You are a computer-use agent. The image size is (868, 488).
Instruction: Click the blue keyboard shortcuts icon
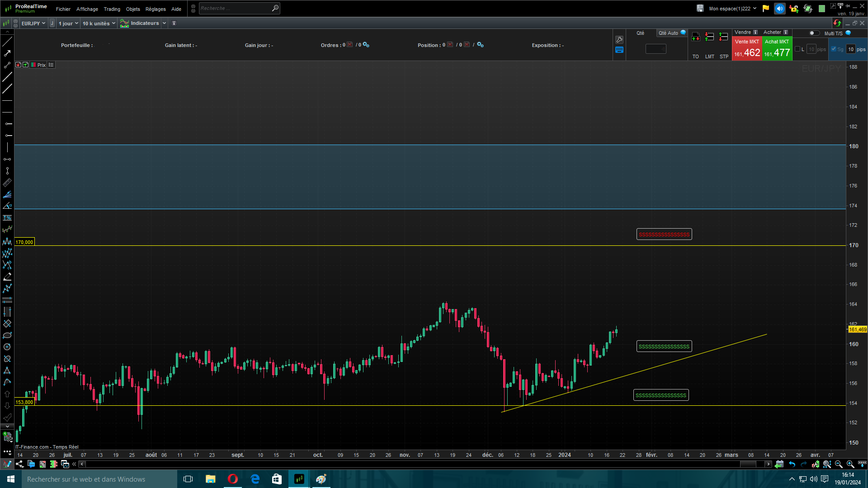coord(619,50)
